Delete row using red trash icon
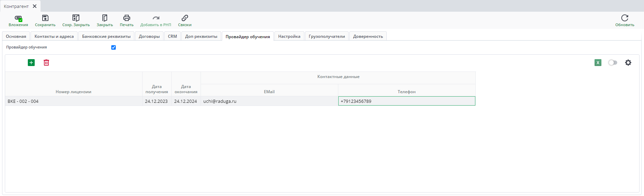Viewport: 644px width, 196px height. 46,63
